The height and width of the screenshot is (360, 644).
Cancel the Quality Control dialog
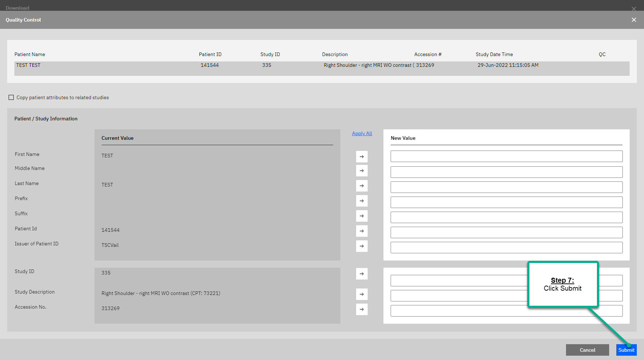coord(587,350)
